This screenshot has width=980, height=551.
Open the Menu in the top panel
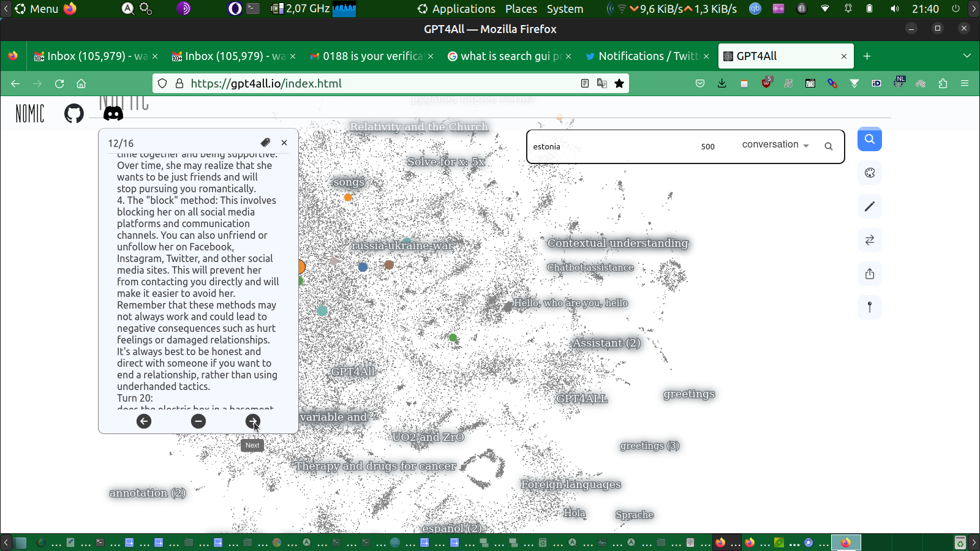coord(37,9)
